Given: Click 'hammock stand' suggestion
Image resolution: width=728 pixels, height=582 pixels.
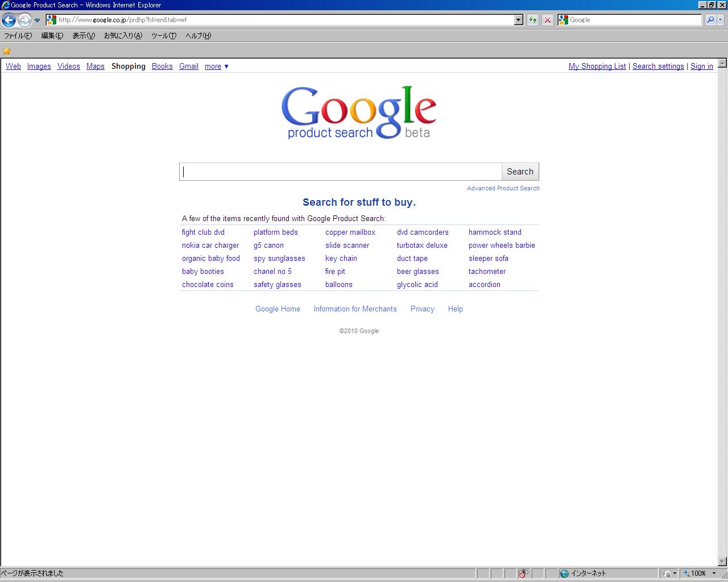Looking at the screenshot, I should coord(495,232).
